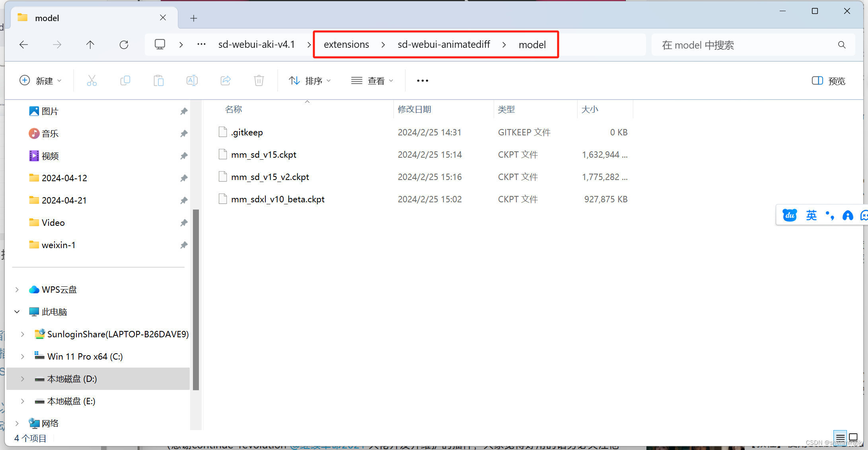Expand the 本地磁盘 (E:) node

(x=23, y=401)
